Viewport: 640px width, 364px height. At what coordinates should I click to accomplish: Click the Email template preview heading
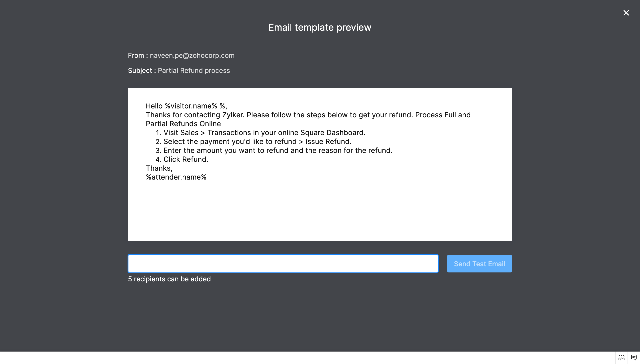(x=320, y=28)
